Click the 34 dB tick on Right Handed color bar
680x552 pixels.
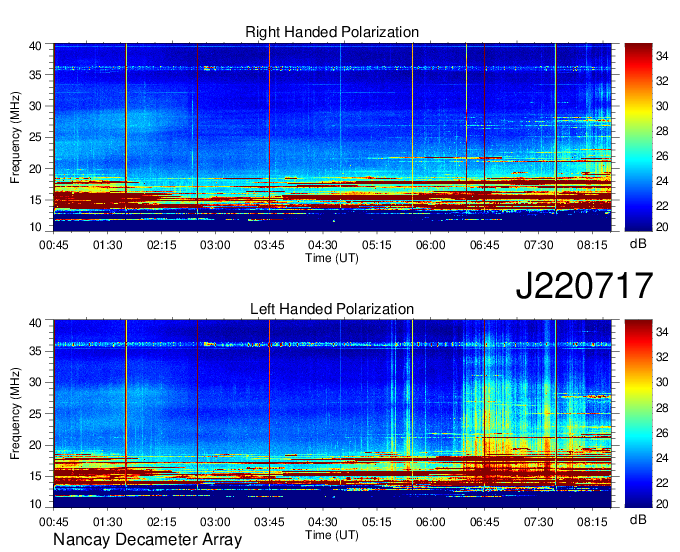662,56
